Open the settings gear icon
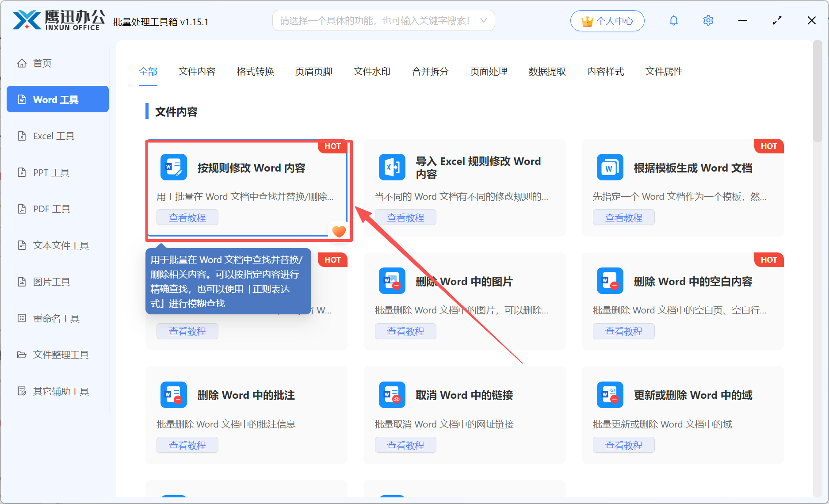Viewport: 829px width, 504px height. click(708, 21)
